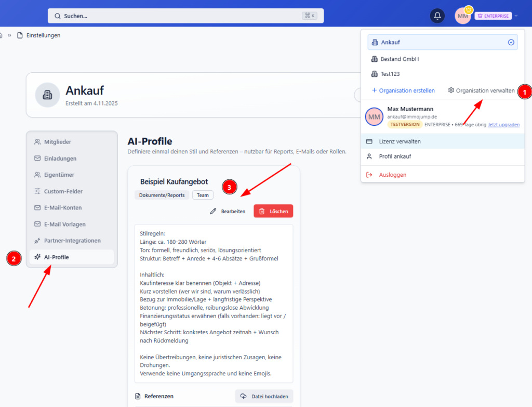Expand the ENTERPRISE plan dropdown chevron
The image size is (532, 407).
[515, 16]
